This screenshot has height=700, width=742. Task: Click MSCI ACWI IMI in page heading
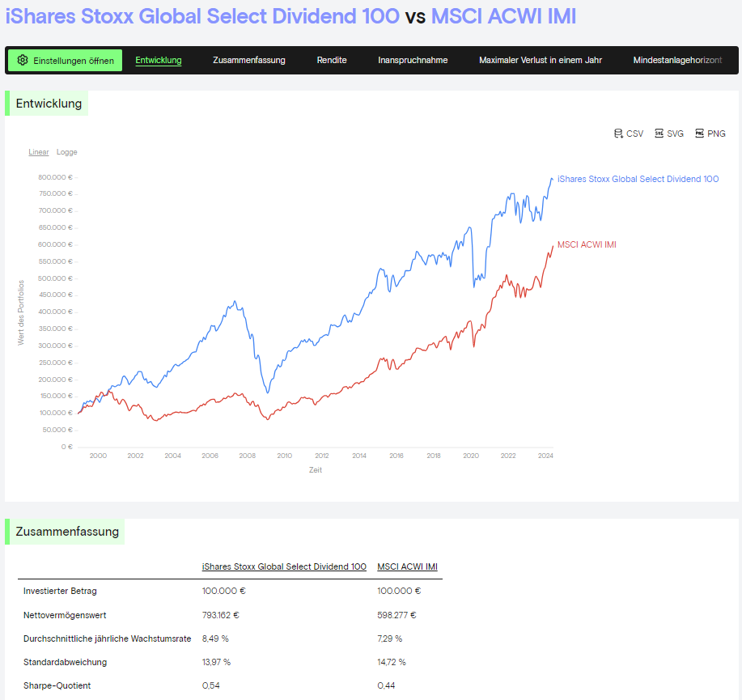(503, 16)
